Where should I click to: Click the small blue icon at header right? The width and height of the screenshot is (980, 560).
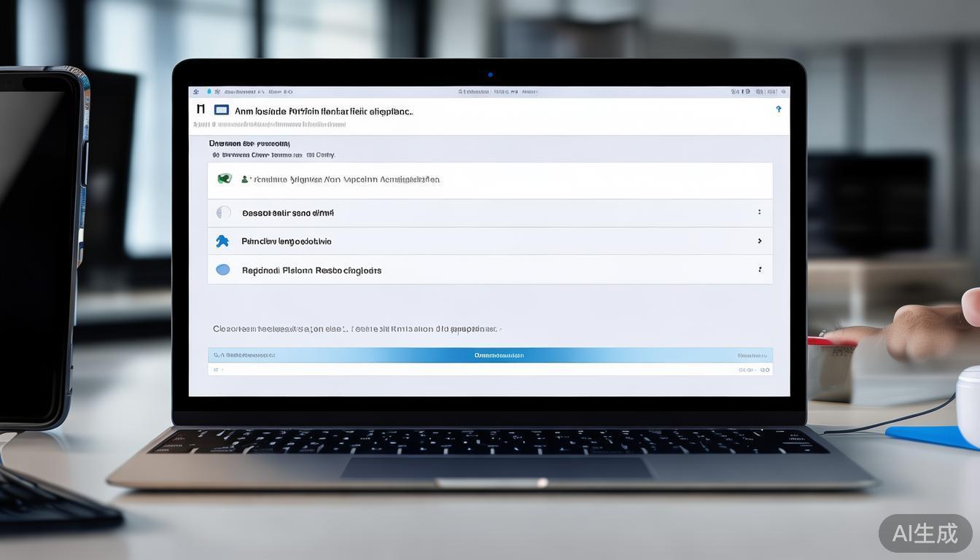click(x=778, y=109)
